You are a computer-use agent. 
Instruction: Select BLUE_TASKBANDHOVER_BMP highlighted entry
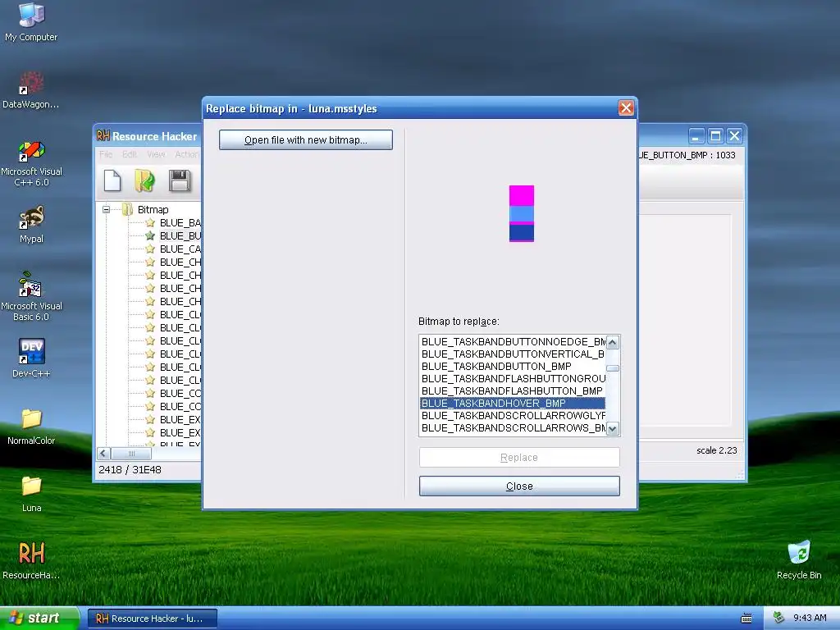pyautogui.click(x=513, y=403)
